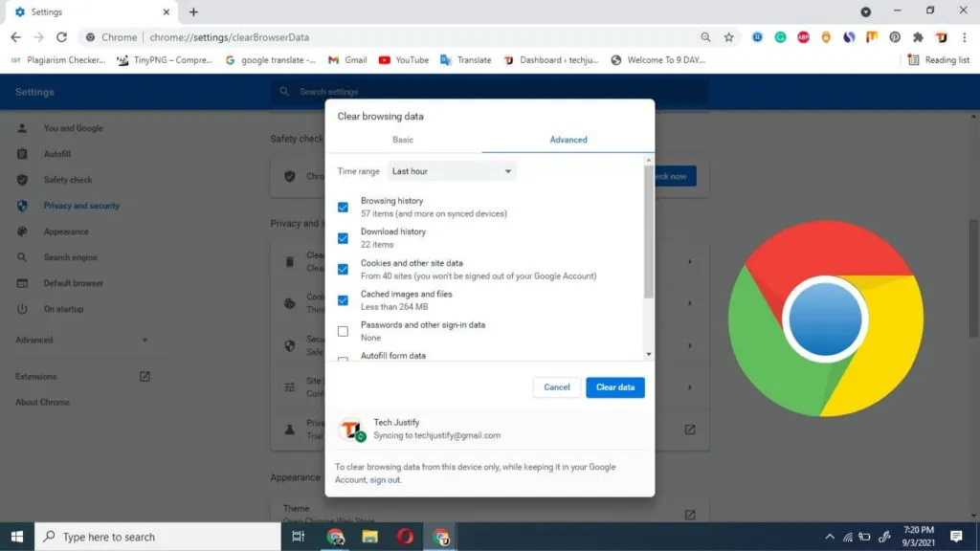Click the sign out link
Screen dimensions: 980x551
385,480
